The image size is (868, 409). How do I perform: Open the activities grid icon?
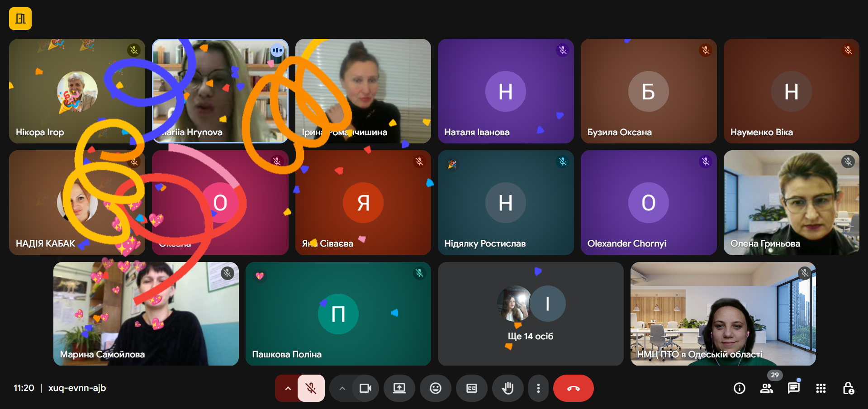point(821,388)
